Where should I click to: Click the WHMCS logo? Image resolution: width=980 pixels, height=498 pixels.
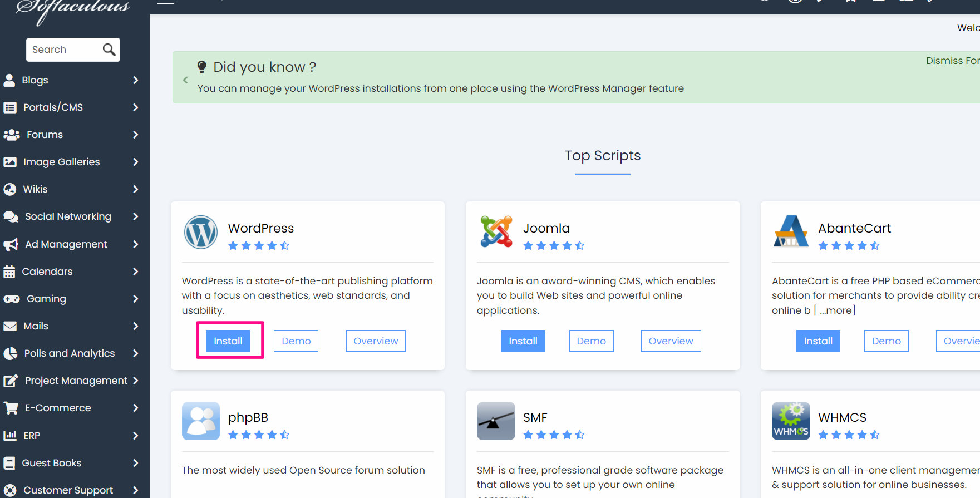point(791,421)
